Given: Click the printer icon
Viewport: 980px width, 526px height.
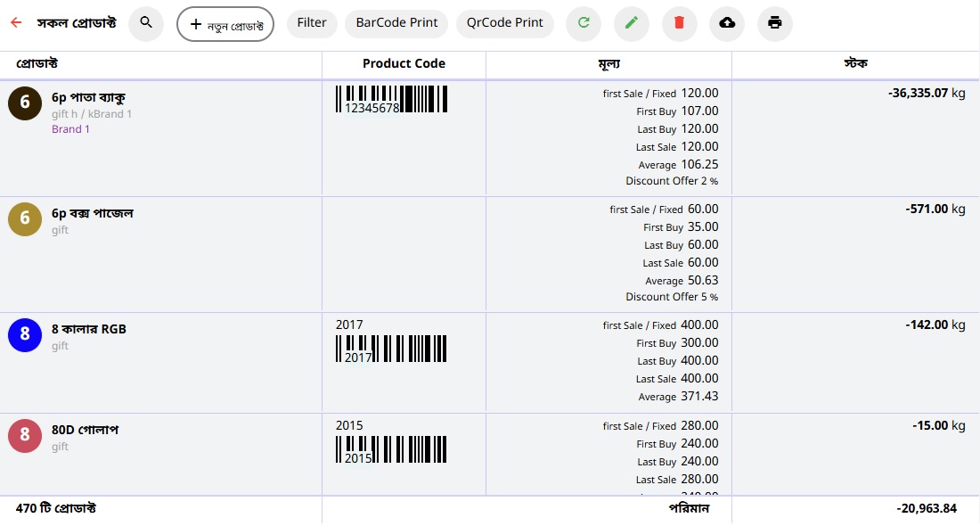Looking at the screenshot, I should 775,23.
